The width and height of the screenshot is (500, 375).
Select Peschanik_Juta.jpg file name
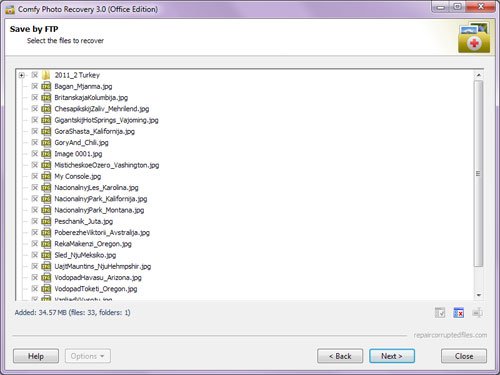(84, 221)
